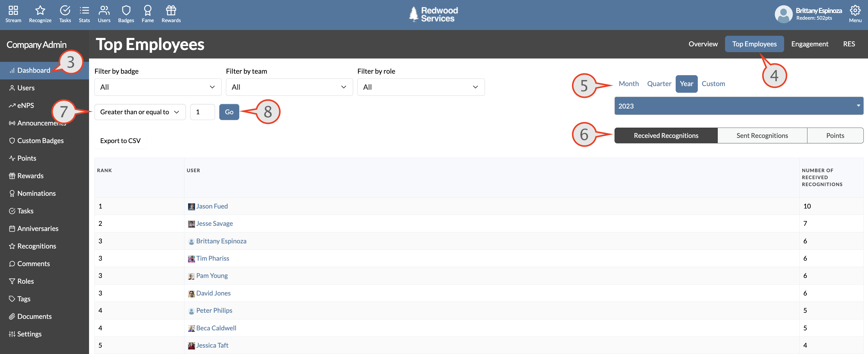
Task: Click the threshold number input field
Action: pos(202,112)
